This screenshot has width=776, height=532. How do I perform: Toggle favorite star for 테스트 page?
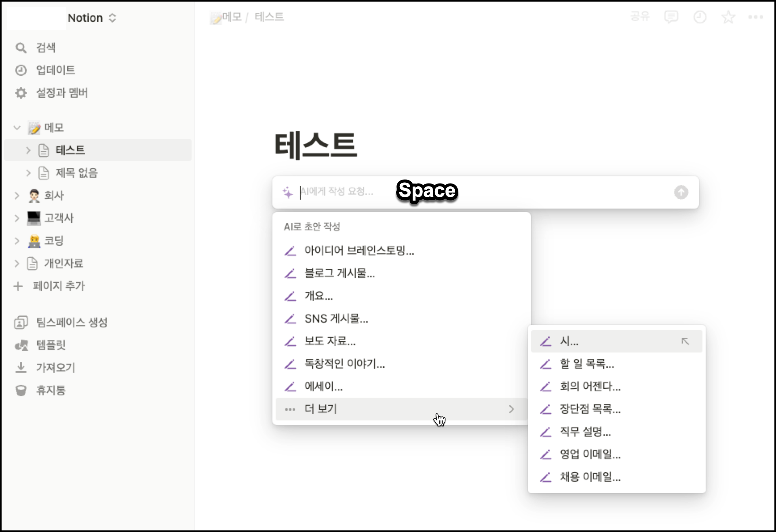pos(728,17)
